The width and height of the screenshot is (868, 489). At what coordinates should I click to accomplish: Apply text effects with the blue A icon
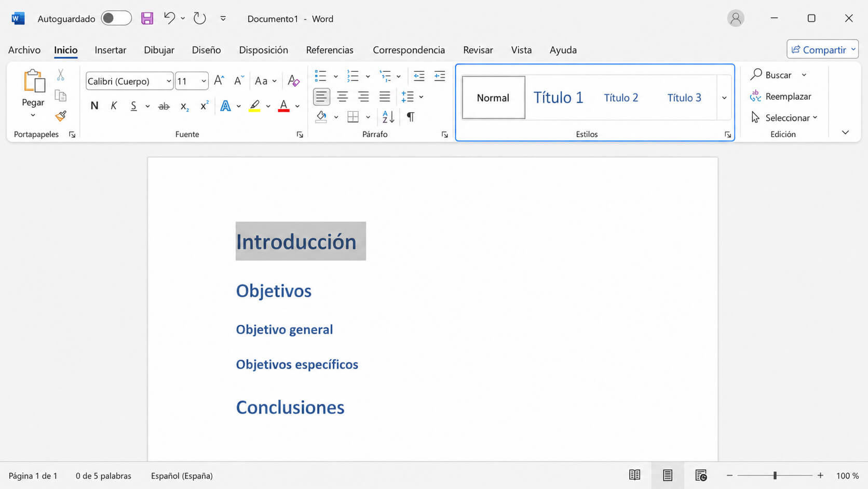(x=225, y=106)
